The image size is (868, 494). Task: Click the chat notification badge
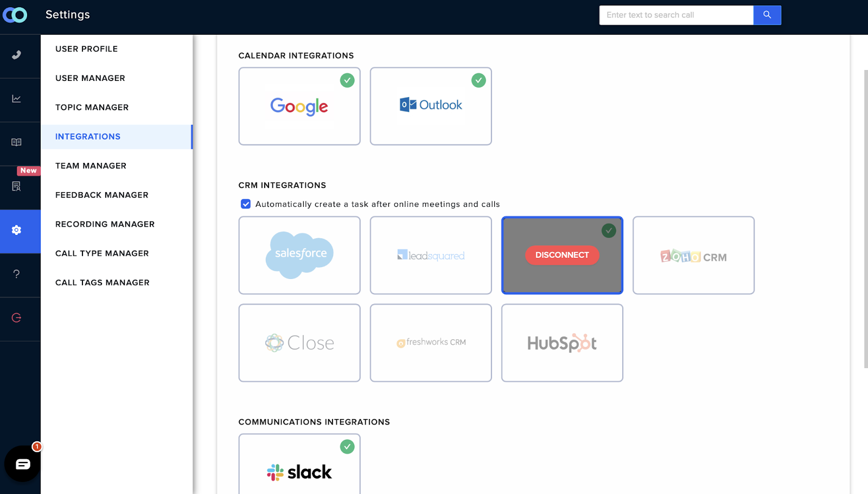[37, 447]
